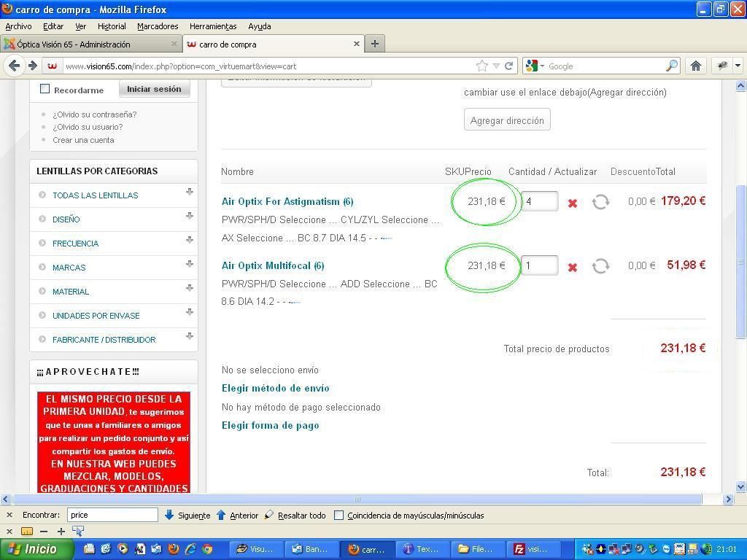Click the search magnifier icon in Google box
The width and height of the screenshot is (747, 560).
[672, 66]
